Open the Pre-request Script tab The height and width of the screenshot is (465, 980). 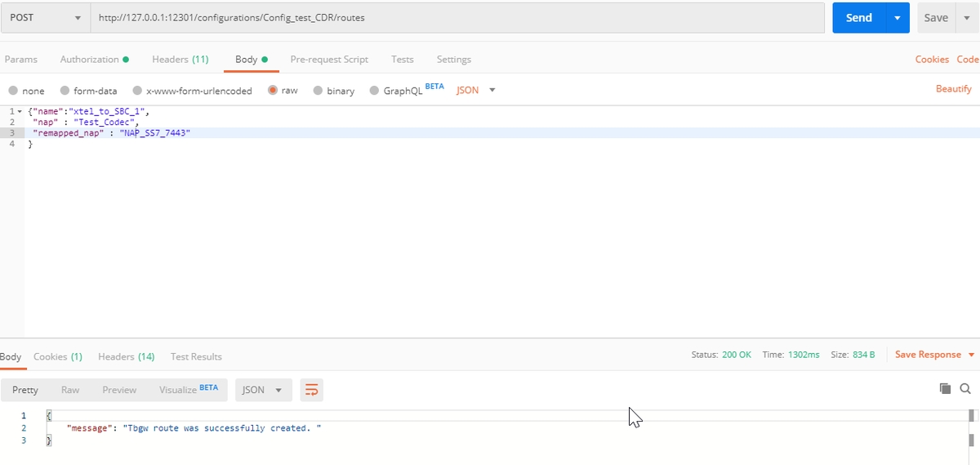[329, 60]
